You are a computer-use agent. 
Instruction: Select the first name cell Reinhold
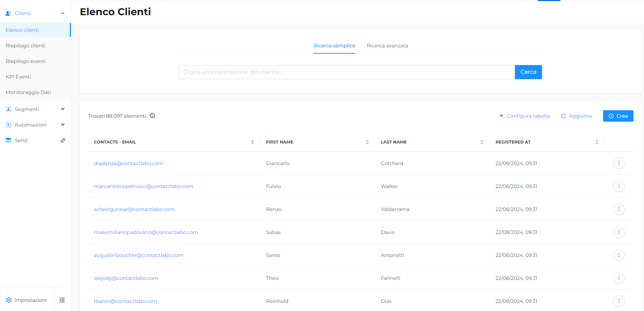(x=277, y=301)
